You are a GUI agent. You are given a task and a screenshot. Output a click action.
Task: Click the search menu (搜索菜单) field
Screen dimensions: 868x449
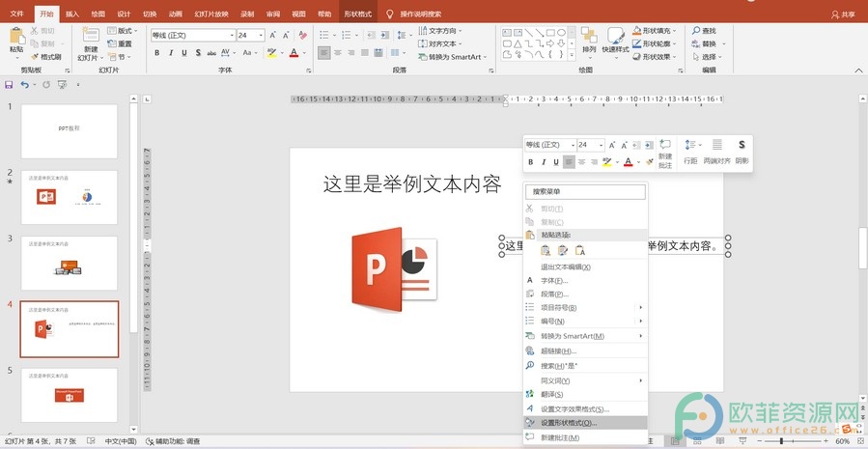pyautogui.click(x=585, y=191)
